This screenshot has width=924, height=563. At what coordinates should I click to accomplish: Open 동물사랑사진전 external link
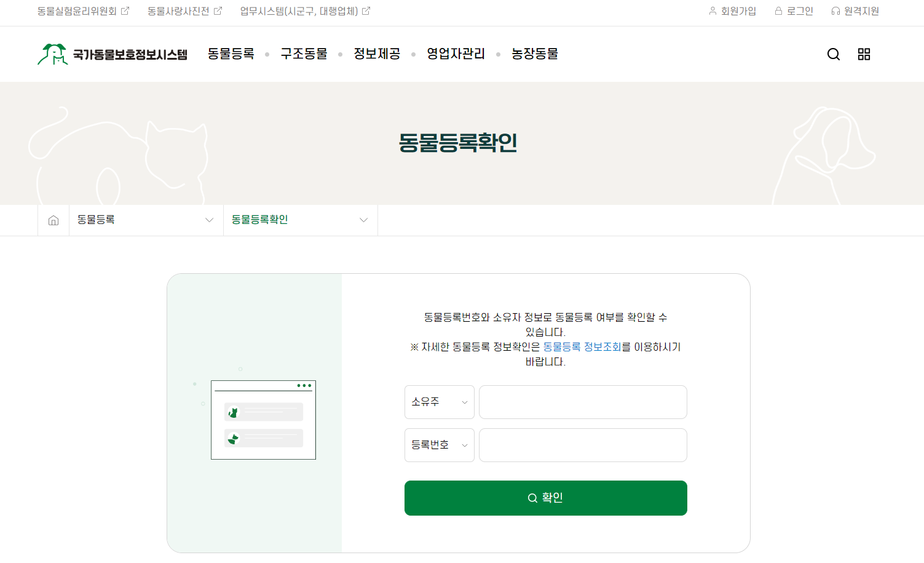click(x=184, y=11)
